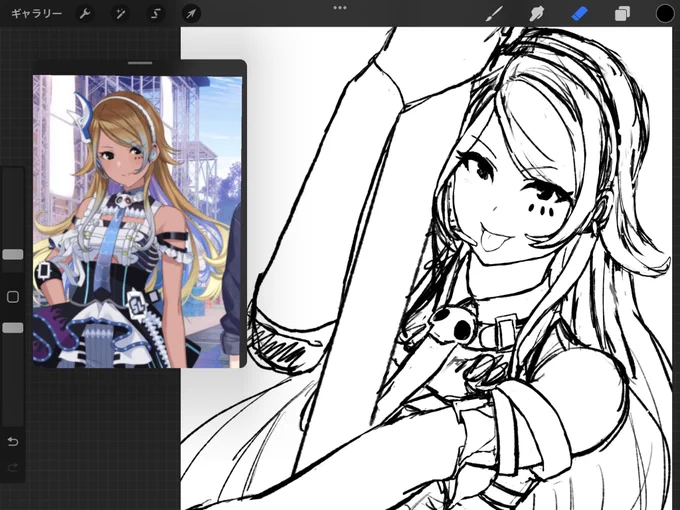The height and width of the screenshot is (510, 680).
Task: Select the blue Eraser tool
Action: coord(579,14)
